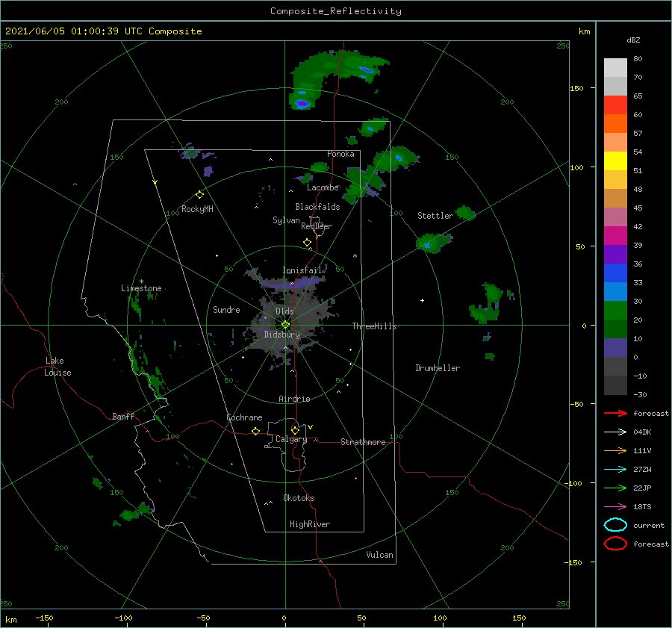Image resolution: width=672 pixels, height=628 pixels.
Task: Click the HighRiver town label
Action: 310,524
